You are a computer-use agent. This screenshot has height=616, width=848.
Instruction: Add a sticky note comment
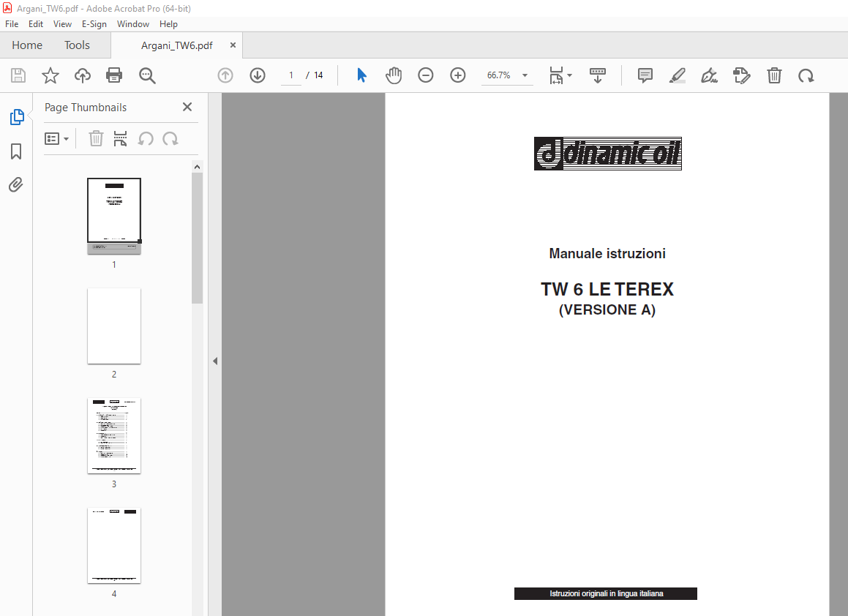[645, 75]
